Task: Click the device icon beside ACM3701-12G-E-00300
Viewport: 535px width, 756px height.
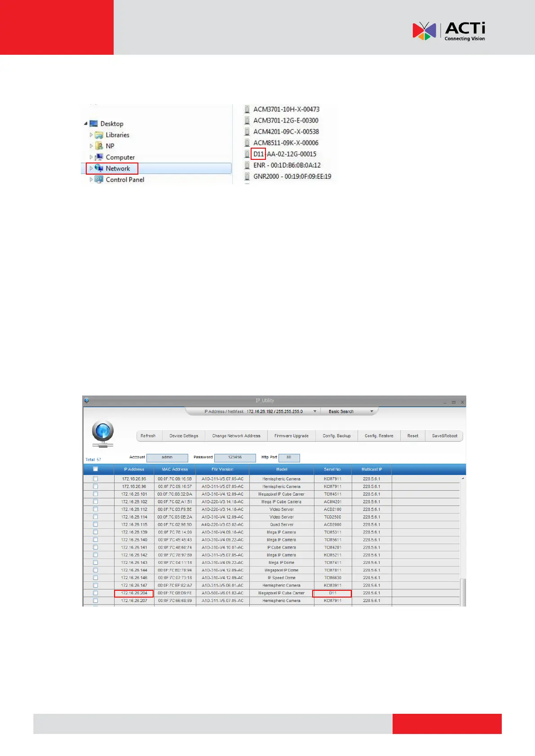Action: (x=247, y=120)
